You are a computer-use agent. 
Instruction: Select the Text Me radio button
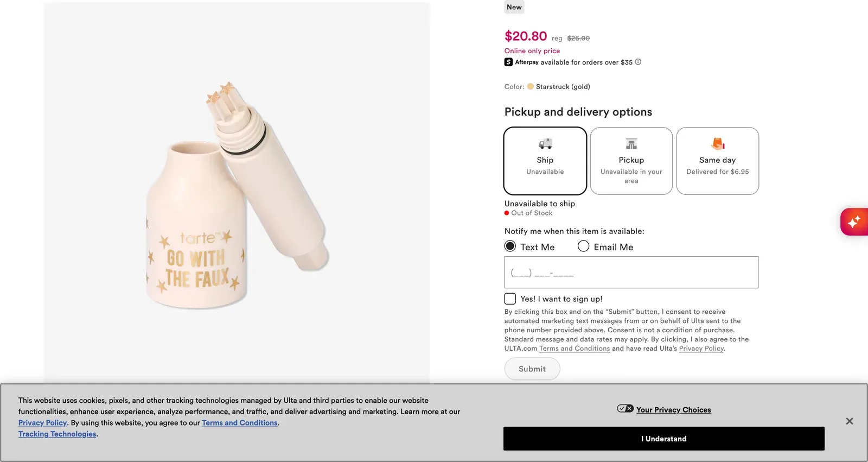point(509,246)
